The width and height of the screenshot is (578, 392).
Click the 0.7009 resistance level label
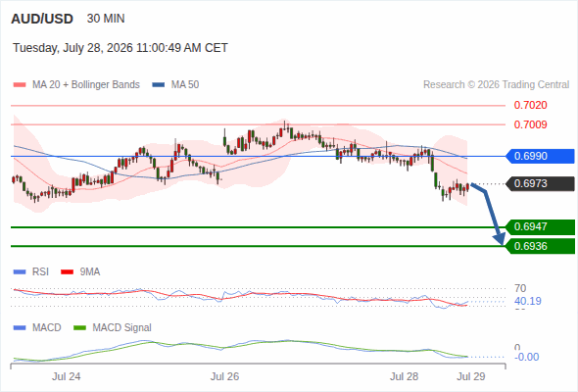coord(530,124)
